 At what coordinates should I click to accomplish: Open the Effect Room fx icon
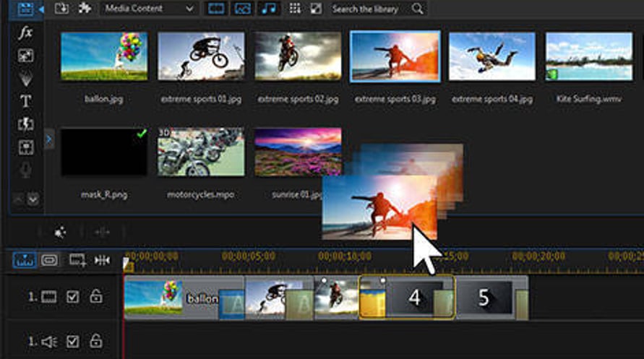coord(25,33)
